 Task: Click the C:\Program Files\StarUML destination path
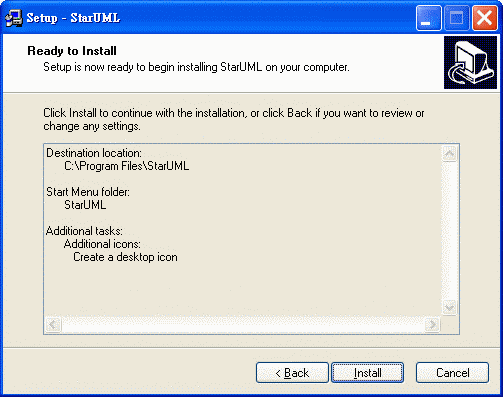coord(127,166)
